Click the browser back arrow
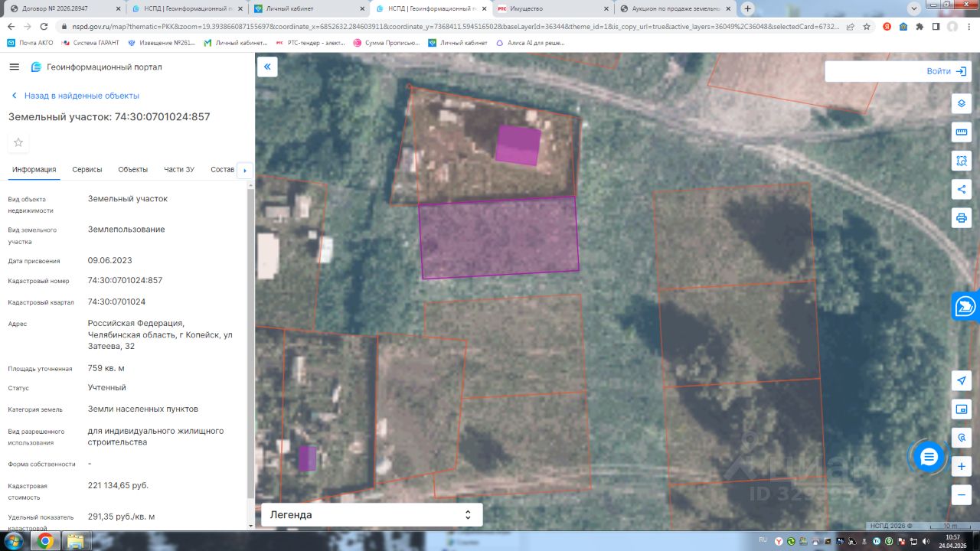The width and height of the screenshot is (980, 551). coord(11,26)
